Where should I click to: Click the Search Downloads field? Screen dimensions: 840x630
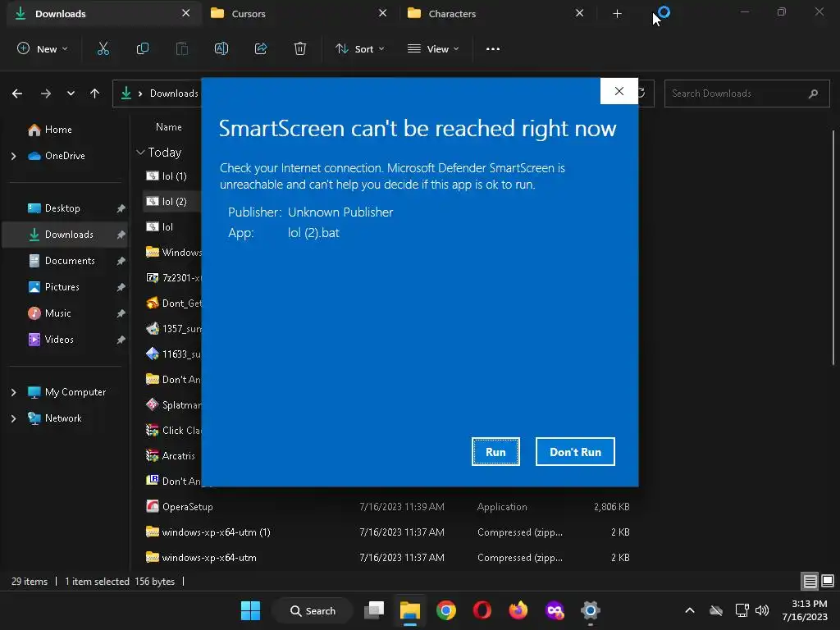[746, 94]
